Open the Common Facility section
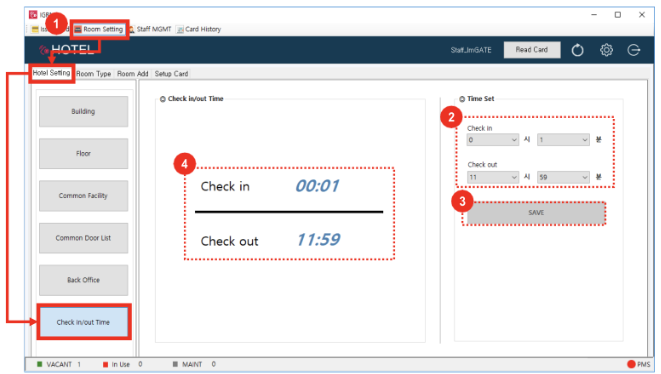661x374 pixels. tap(83, 196)
